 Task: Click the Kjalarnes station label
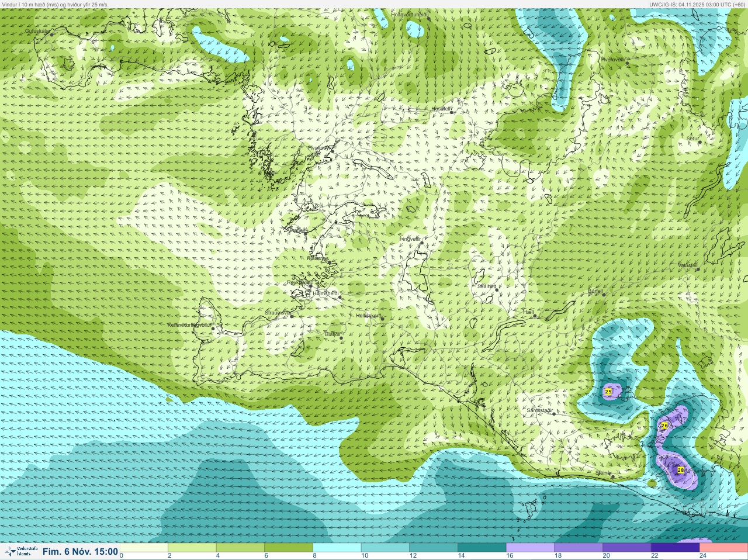click(x=318, y=258)
